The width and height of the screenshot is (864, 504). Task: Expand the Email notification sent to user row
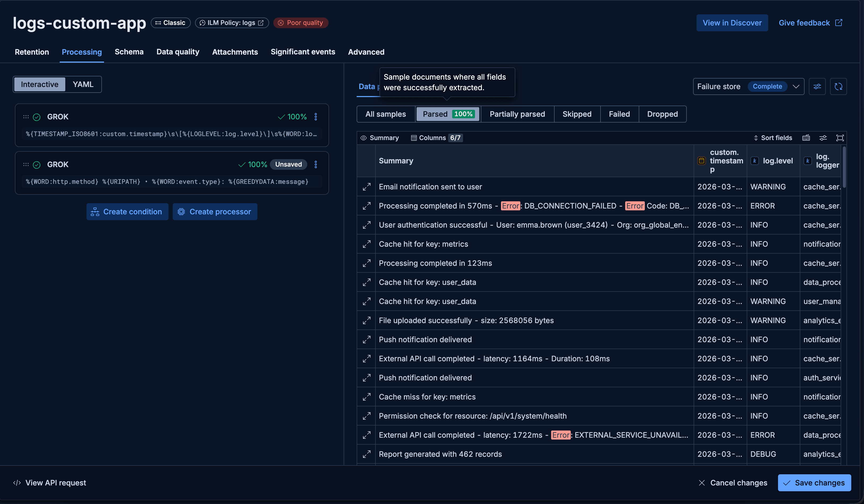(x=366, y=187)
